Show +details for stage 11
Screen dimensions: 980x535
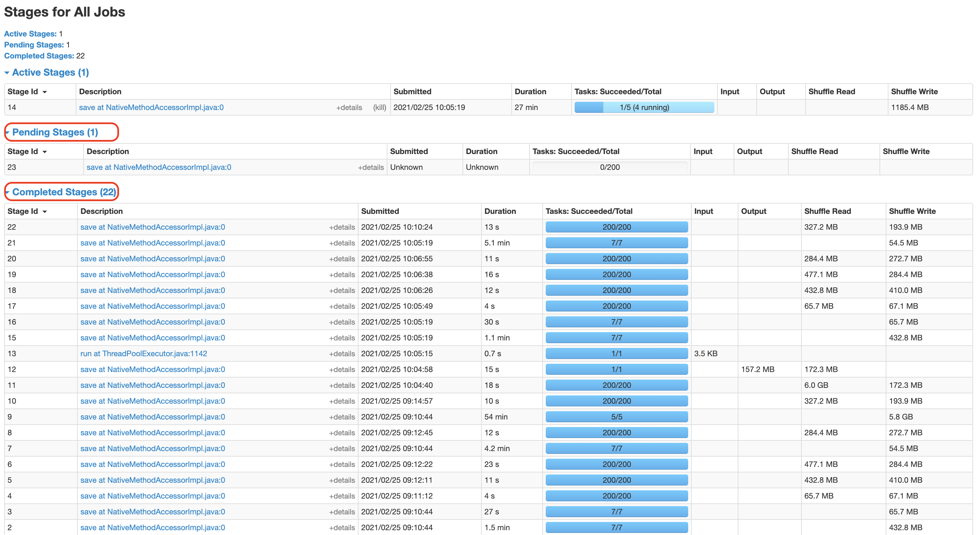342,385
